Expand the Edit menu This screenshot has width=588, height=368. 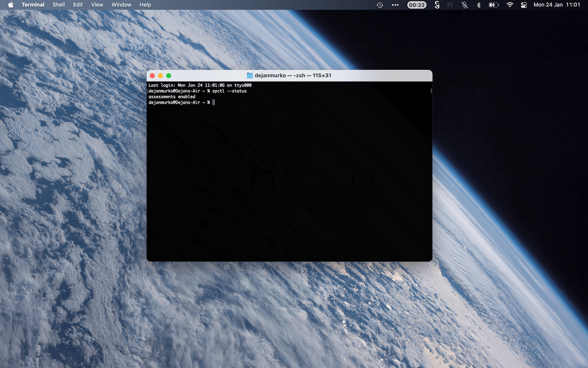click(x=78, y=5)
